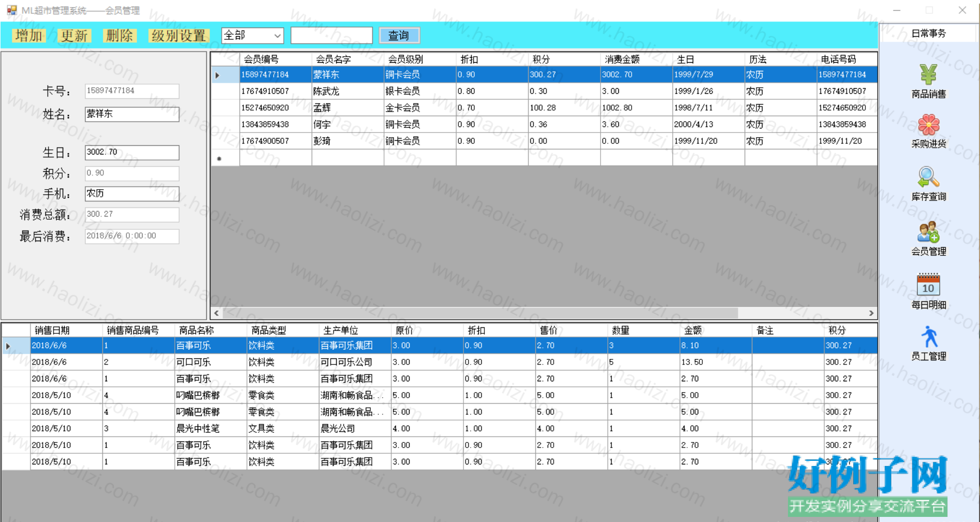
Task: Sort by 金额 column header
Action: click(716, 330)
